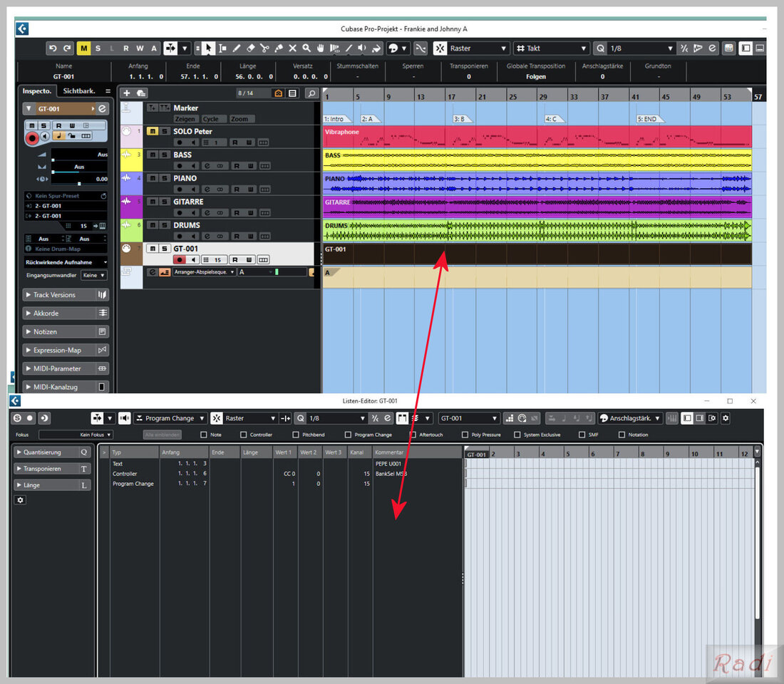Toggle acoustic feedback speaker in Listen-Editor

tap(125, 418)
